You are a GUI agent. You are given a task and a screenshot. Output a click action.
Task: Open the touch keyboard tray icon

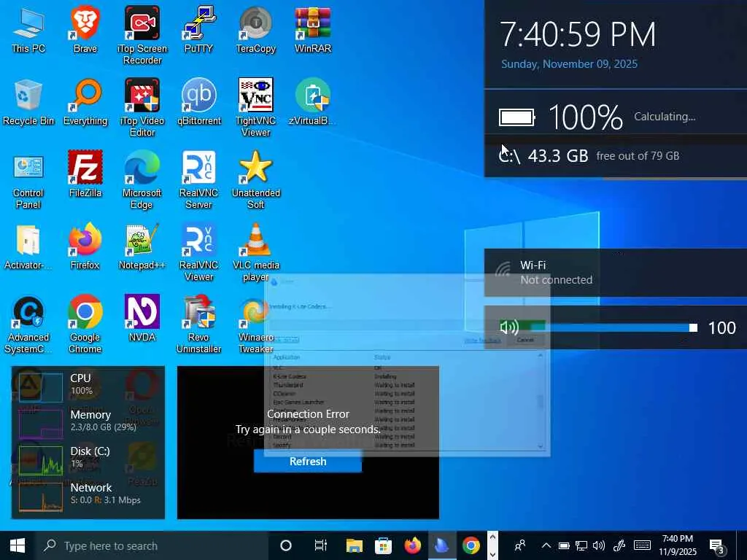[642, 545]
